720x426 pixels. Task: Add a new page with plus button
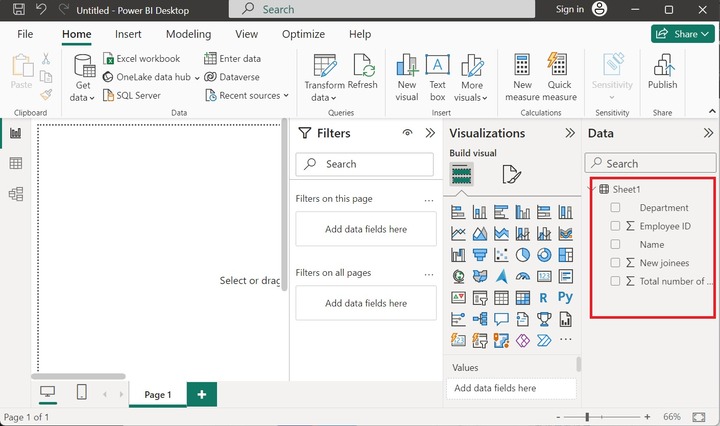coord(202,394)
